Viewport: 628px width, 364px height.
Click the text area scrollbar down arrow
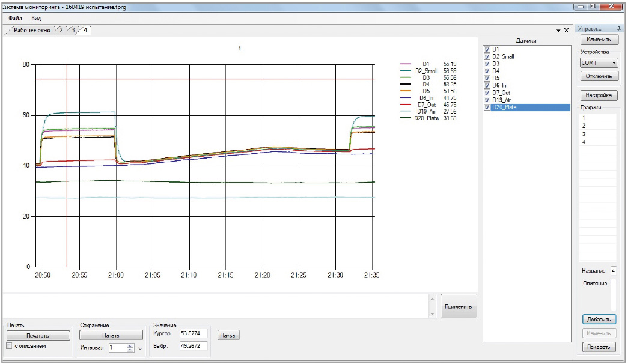point(433,314)
